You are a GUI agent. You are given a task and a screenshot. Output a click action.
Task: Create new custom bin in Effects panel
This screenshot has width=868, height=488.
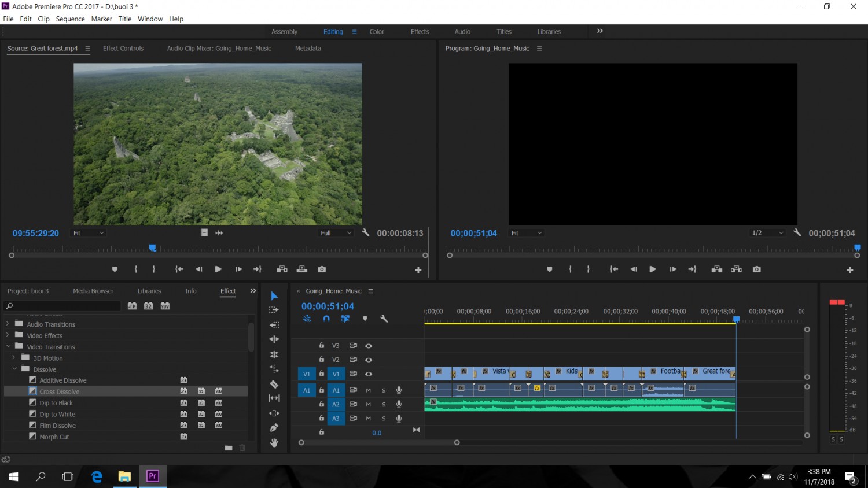click(229, 448)
